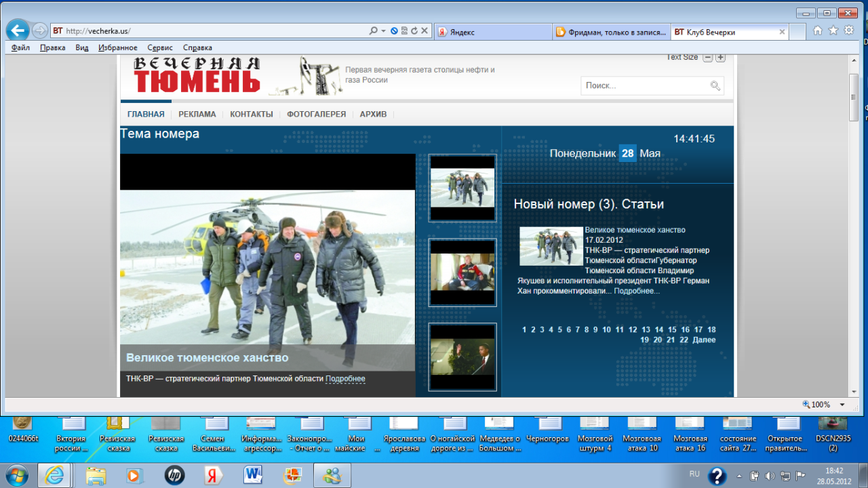This screenshot has height=488, width=868.
Task: Click the zoom level 100% dropdown arrow
Action: click(842, 405)
